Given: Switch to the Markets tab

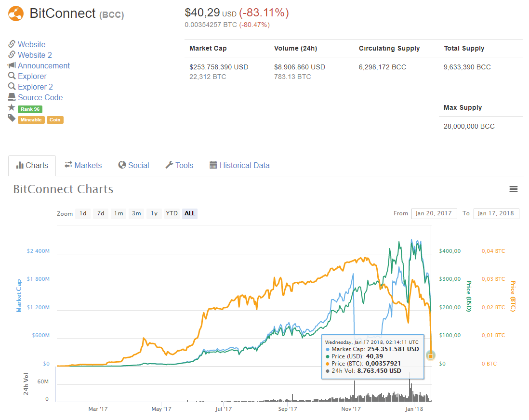Looking at the screenshot, I should click(83, 165).
